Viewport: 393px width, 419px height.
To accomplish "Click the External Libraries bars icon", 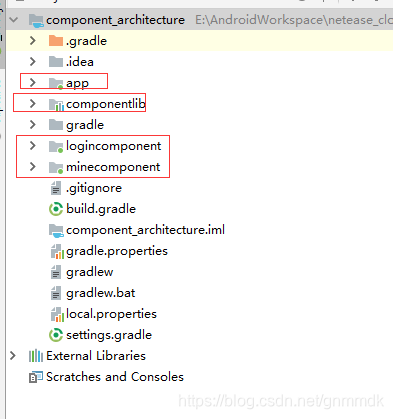I will [x=36, y=356].
